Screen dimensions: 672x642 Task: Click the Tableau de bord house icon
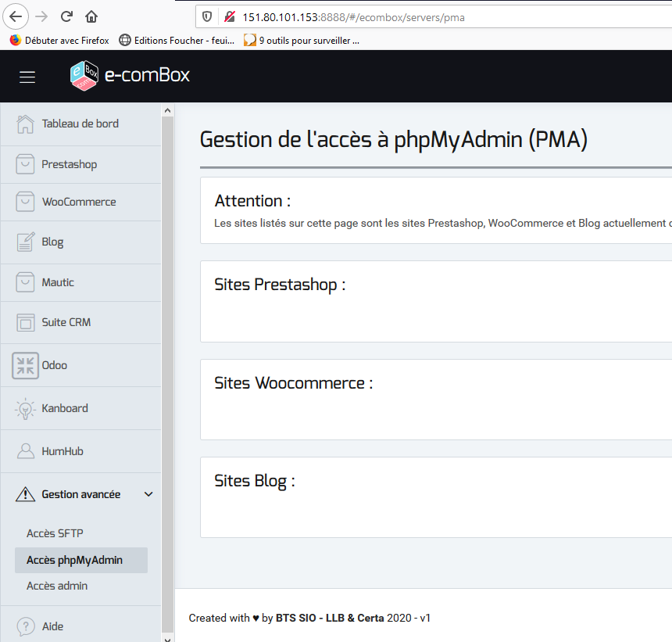(25, 124)
